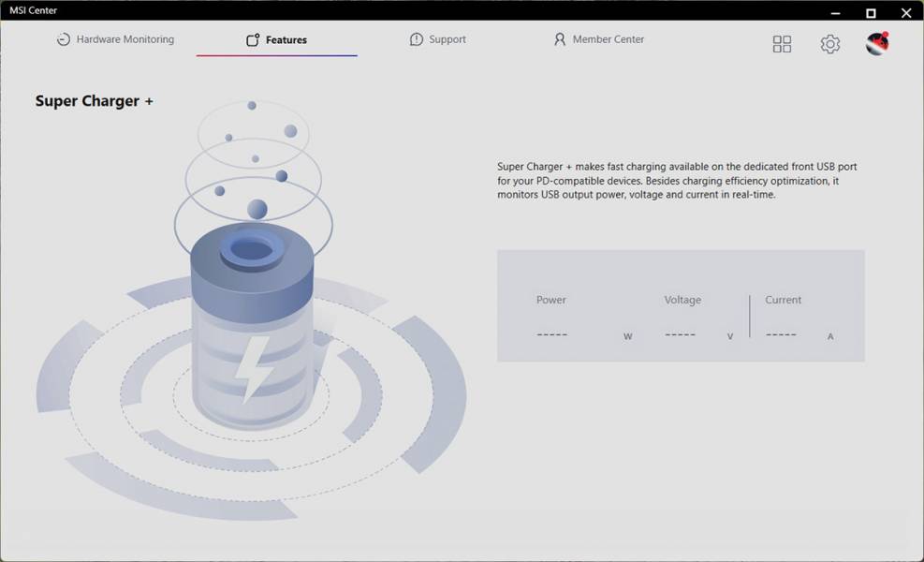924x562 pixels.
Task: Open settings via the gear icon
Action: (x=829, y=44)
